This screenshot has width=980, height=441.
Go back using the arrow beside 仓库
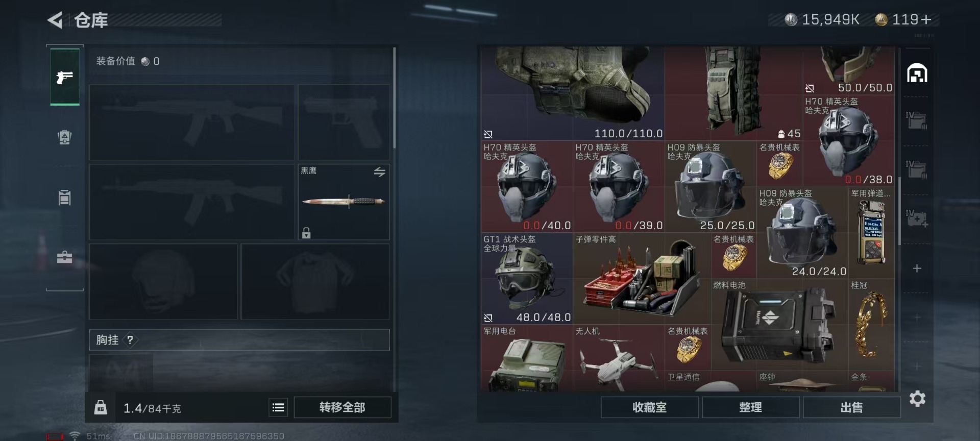[55, 20]
